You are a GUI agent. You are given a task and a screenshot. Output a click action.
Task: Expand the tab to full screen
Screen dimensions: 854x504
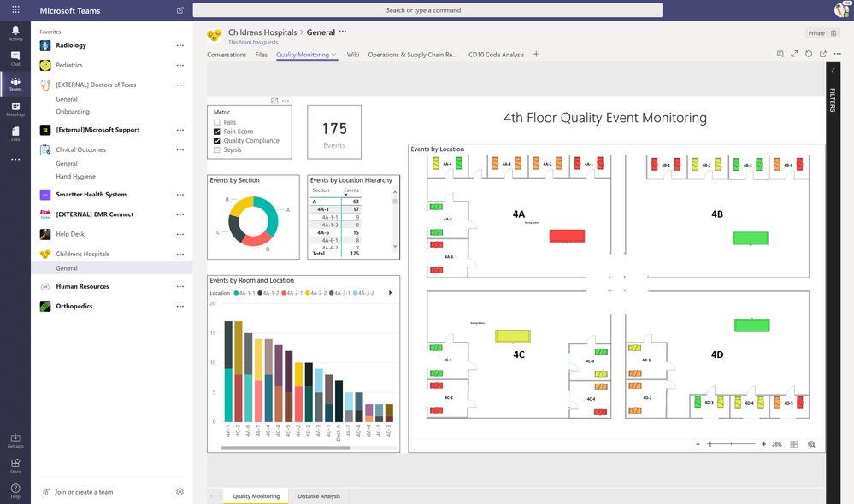pos(794,54)
